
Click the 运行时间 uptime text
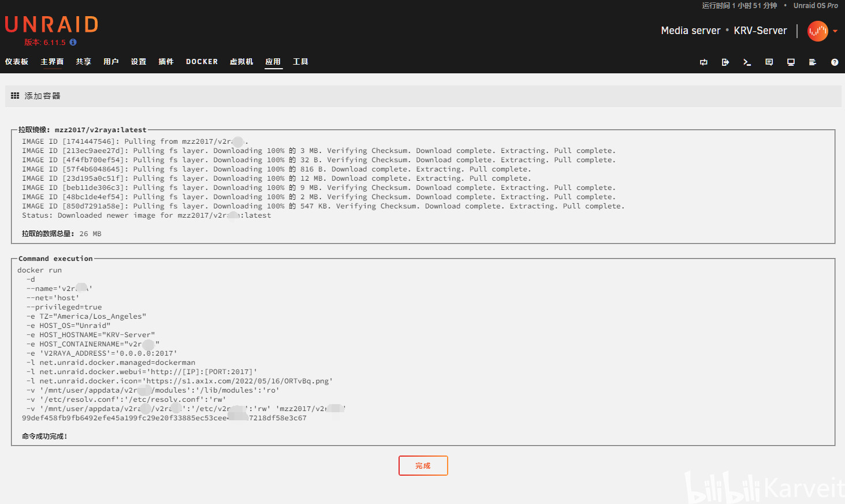[739, 6]
